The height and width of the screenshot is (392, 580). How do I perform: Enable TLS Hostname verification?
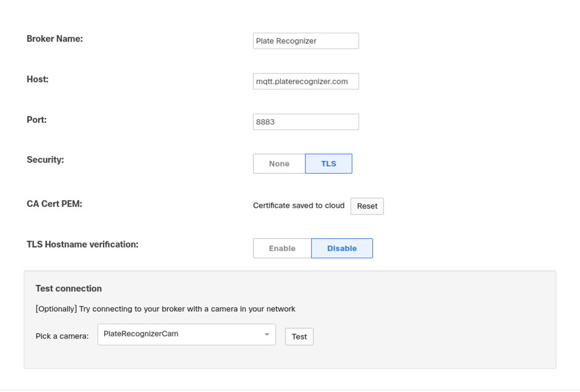(282, 248)
